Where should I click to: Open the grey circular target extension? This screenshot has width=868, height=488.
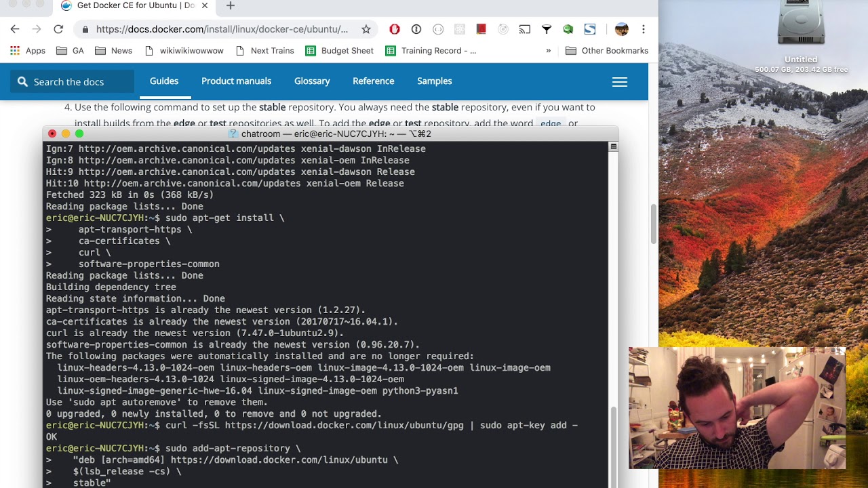pyautogui.click(x=503, y=29)
